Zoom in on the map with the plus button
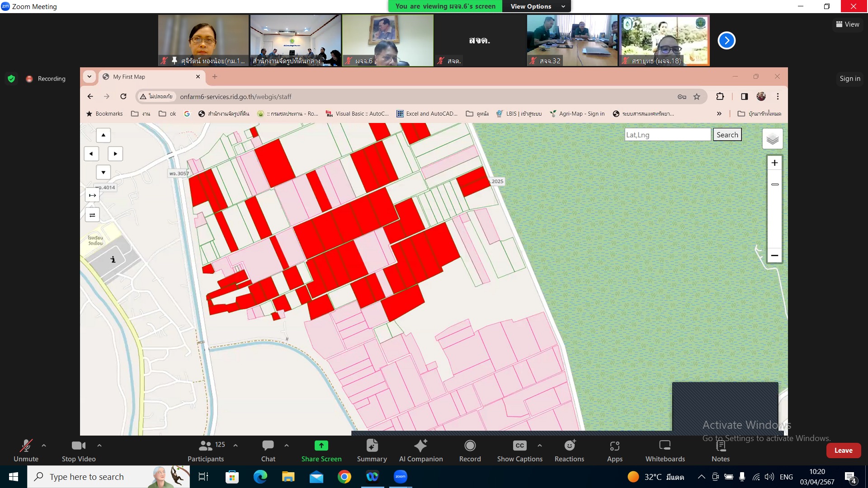Screen dimensions: 868x488 pyautogui.click(x=774, y=163)
